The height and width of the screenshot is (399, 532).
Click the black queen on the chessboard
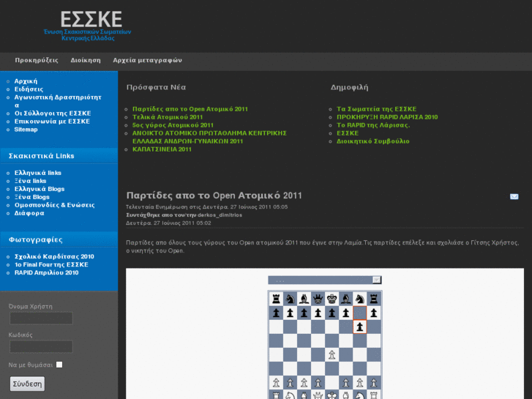point(318,299)
